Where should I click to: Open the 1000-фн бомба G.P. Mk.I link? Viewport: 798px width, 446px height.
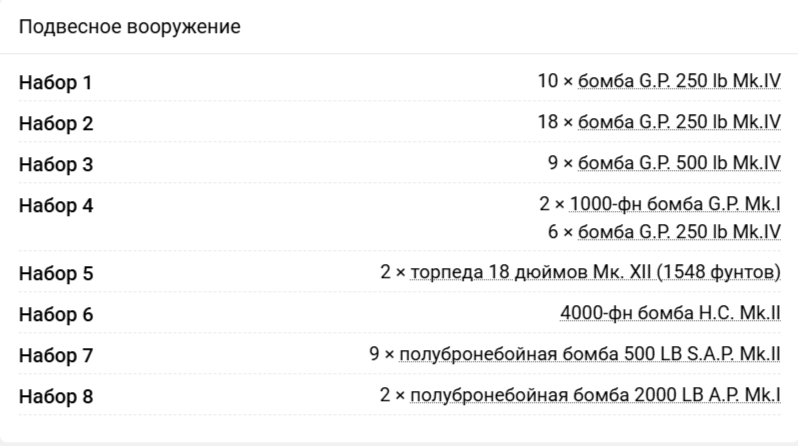(x=675, y=204)
